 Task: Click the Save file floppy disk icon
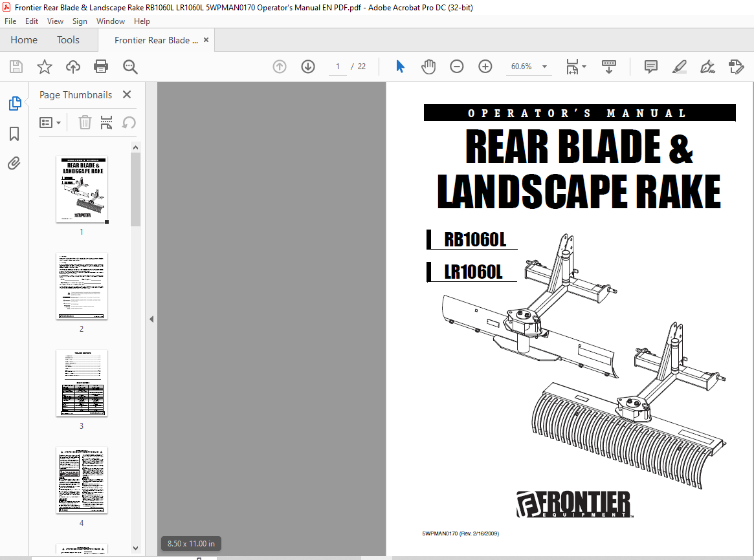tap(16, 66)
